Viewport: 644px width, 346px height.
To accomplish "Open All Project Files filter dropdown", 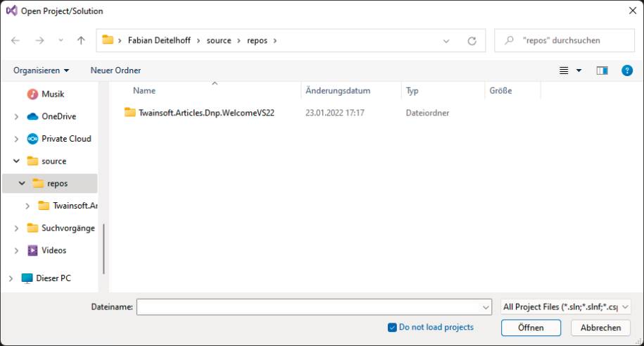I will (x=566, y=307).
